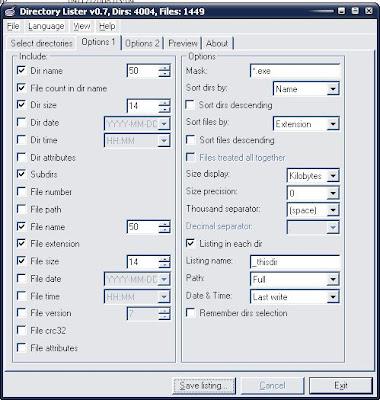The image size is (380, 400).
Task: Uncheck the Subdirs option
Action: click(21, 174)
